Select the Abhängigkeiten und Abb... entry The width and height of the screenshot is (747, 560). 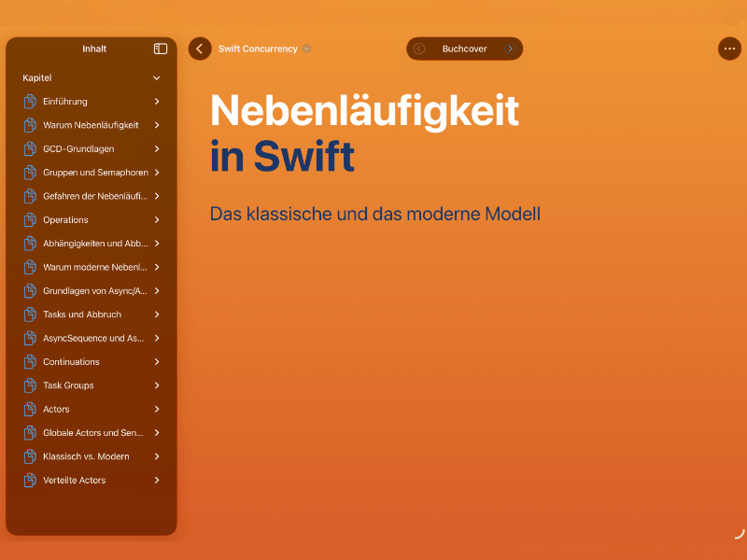[92, 244]
